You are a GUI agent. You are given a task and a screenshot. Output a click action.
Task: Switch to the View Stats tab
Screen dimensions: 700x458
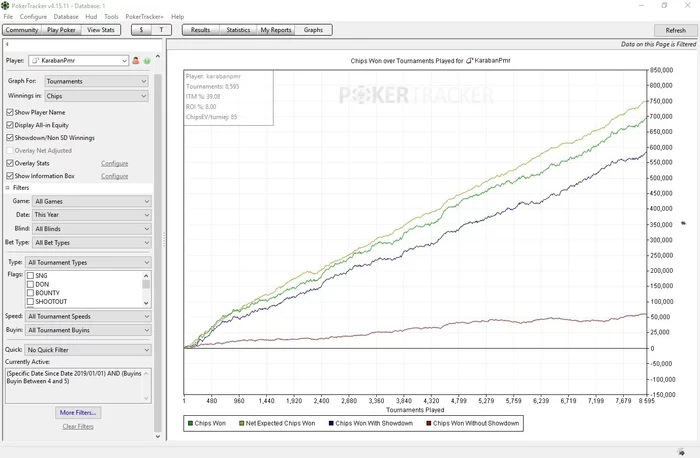coord(100,30)
